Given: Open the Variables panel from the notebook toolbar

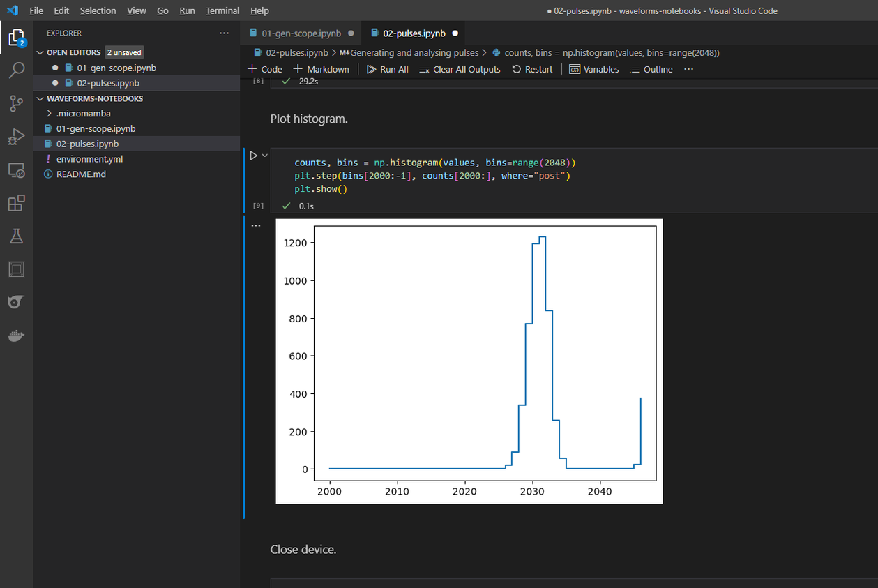Looking at the screenshot, I should (593, 69).
